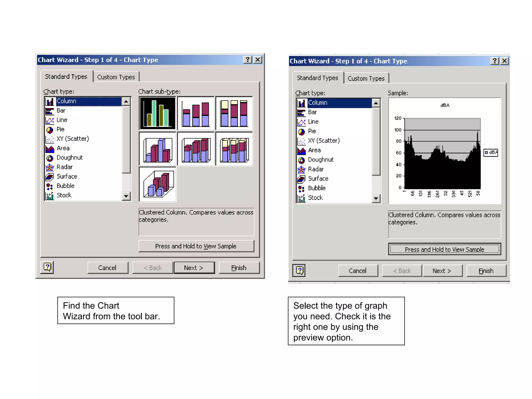Select Pie chart icon in left dialog

(x=50, y=129)
